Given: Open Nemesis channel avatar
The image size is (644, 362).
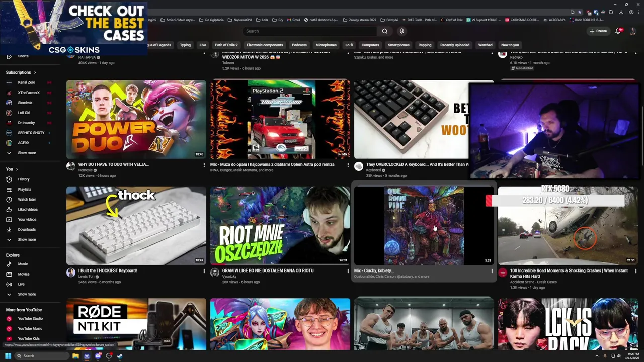Looking at the screenshot, I should click(71, 166).
